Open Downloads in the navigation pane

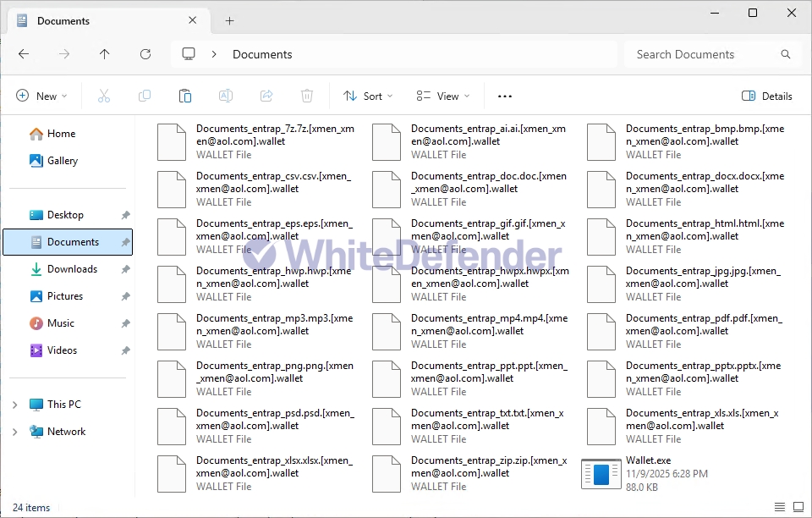(x=72, y=269)
